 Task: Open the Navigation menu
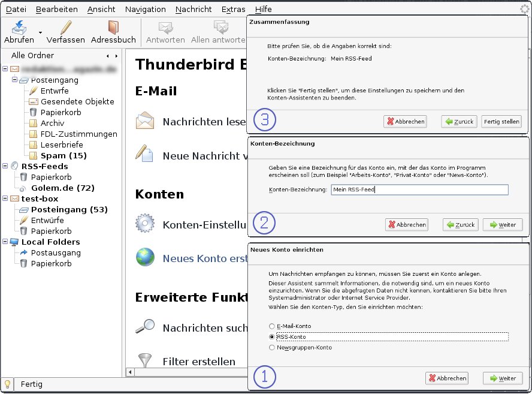(145, 9)
